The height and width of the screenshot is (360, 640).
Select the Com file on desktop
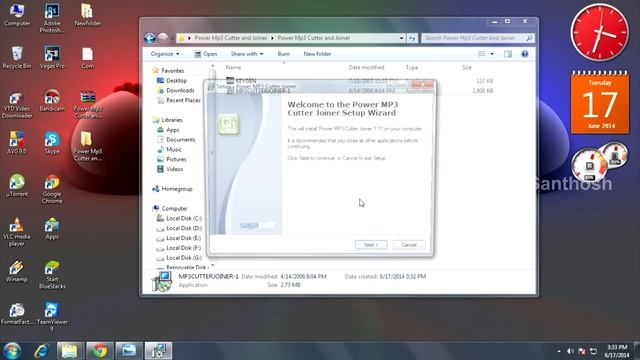[87, 58]
